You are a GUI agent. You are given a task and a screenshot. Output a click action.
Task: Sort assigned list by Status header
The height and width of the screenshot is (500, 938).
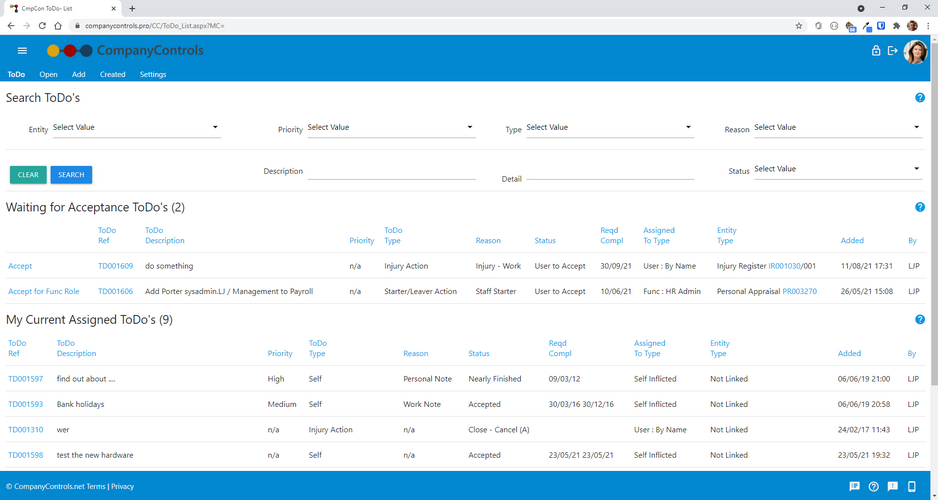pos(479,353)
